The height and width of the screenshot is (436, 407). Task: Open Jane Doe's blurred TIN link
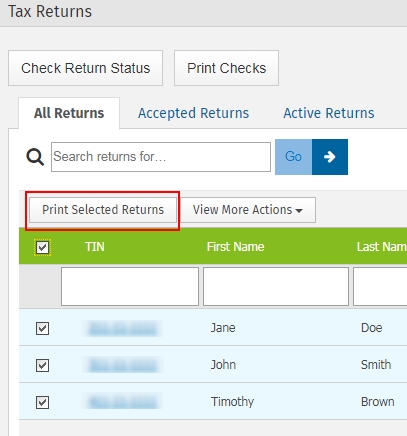[x=122, y=328]
